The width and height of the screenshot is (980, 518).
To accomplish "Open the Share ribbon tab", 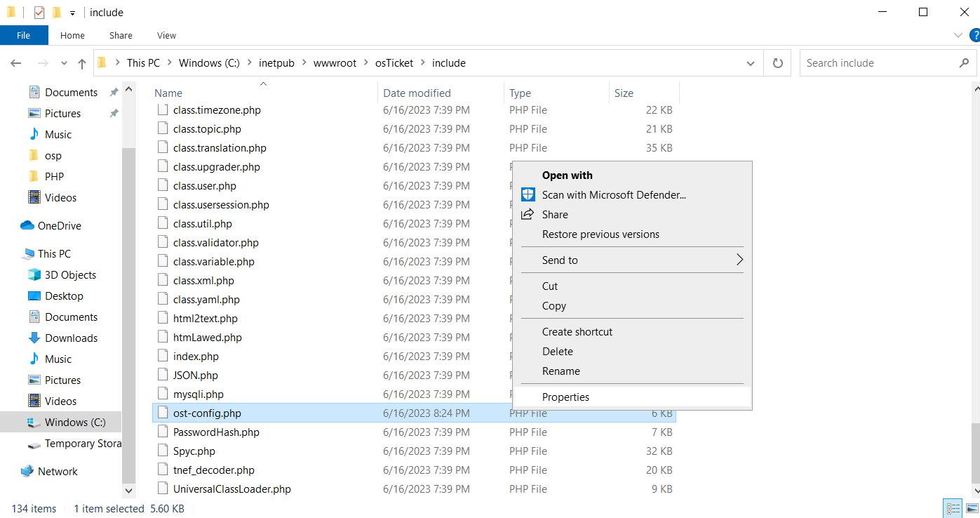I will tap(121, 35).
